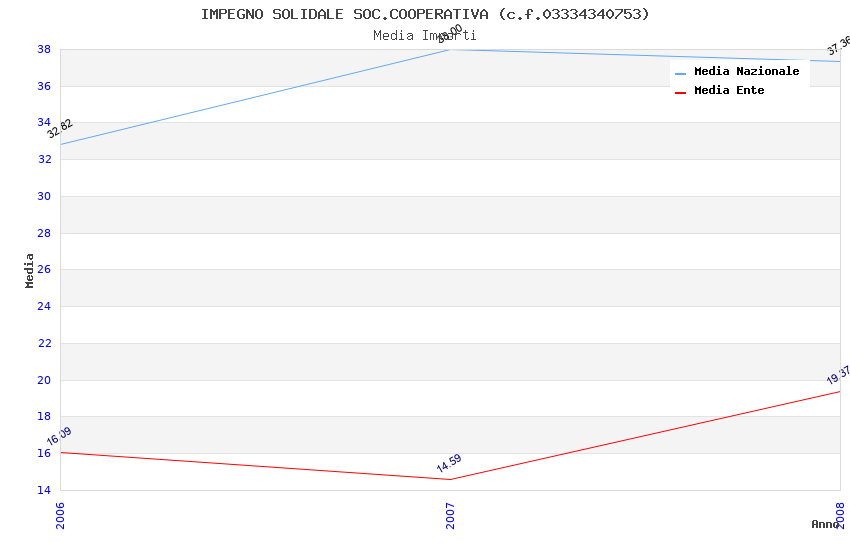The height and width of the screenshot is (550, 850).
Task: Click y-axis tick value 16
Action: tap(44, 453)
